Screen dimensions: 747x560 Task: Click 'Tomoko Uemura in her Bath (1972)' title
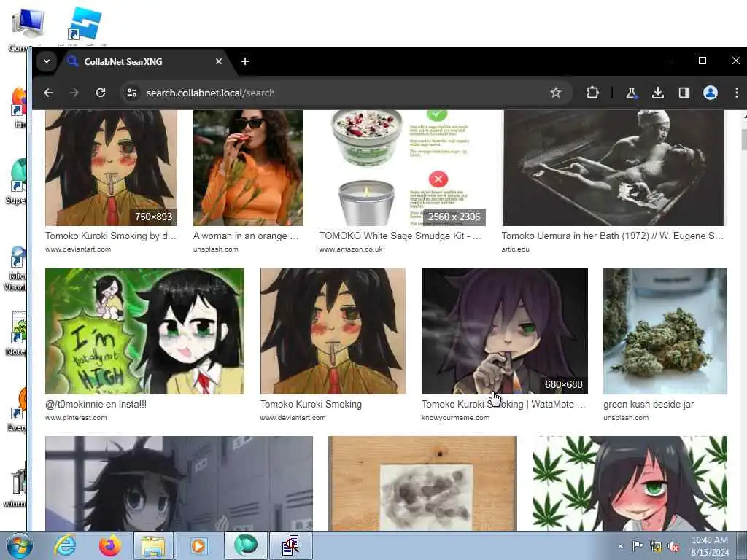pos(613,236)
